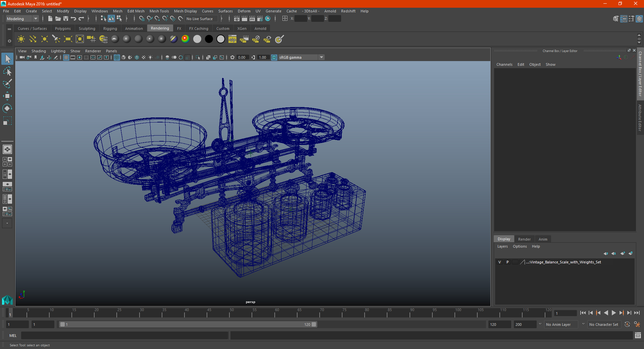The image size is (644, 349).
Task: Toggle viewport grid display
Action: [66, 57]
